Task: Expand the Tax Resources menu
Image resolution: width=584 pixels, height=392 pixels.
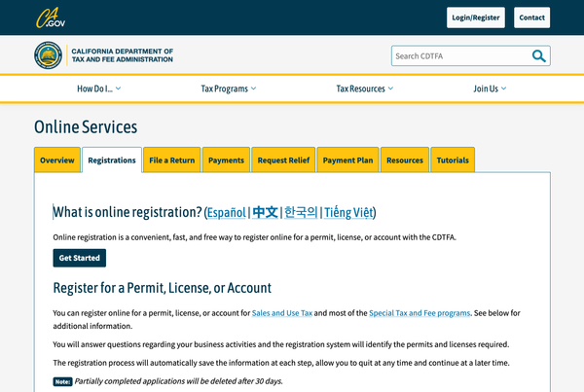Action: [365, 89]
